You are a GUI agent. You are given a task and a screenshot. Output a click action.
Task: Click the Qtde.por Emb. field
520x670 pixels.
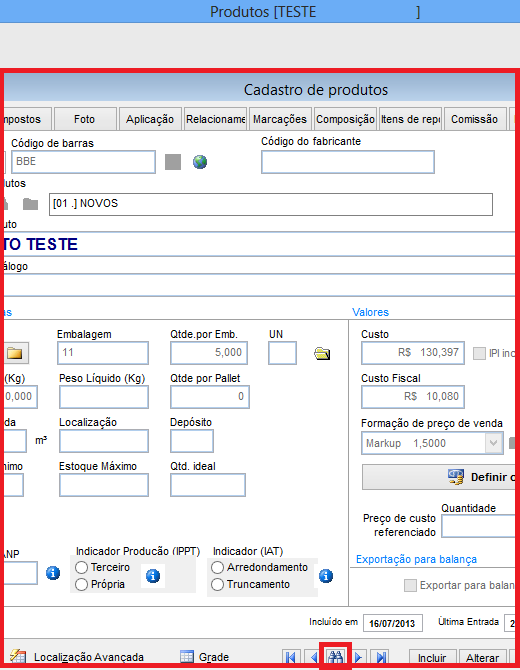pos(209,353)
